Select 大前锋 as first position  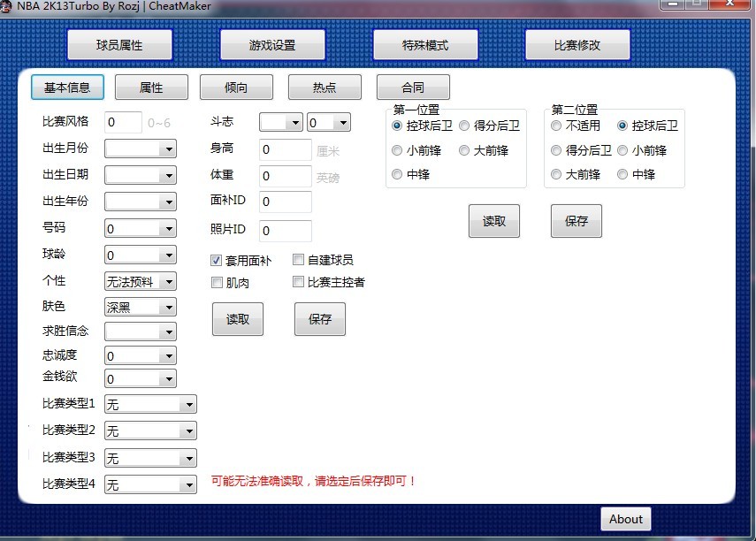464,150
